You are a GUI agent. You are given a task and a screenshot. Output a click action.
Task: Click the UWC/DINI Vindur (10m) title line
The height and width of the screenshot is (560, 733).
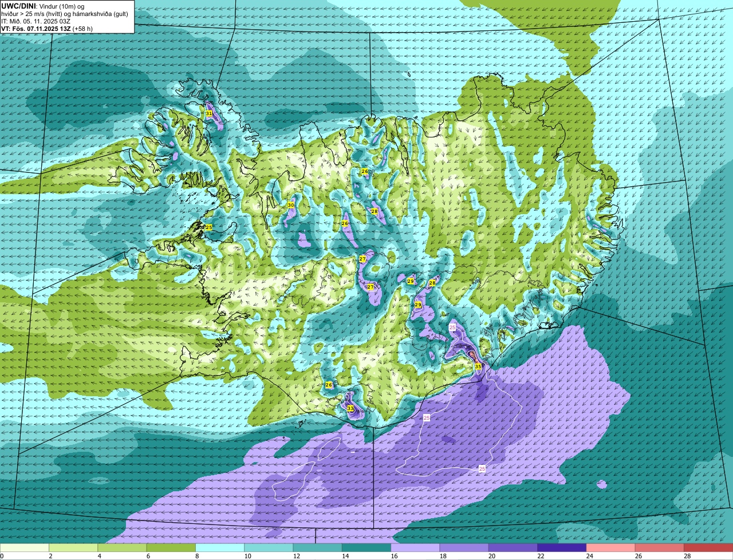pos(43,6)
